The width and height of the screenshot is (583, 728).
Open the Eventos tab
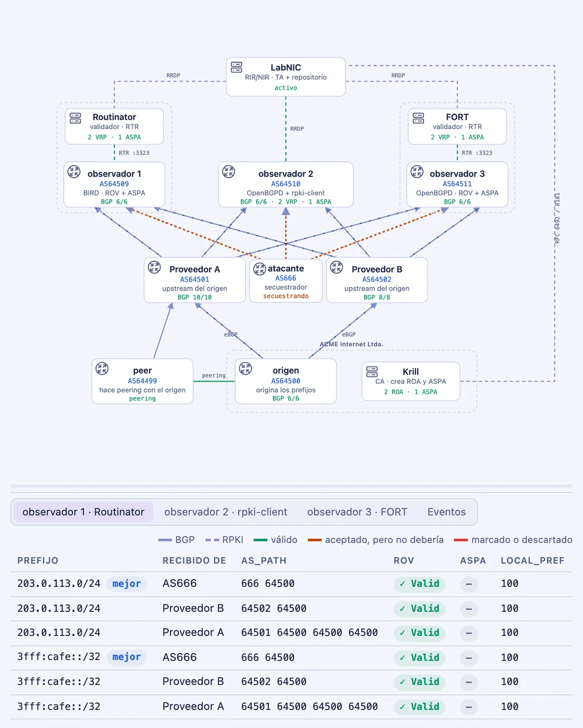tap(447, 512)
